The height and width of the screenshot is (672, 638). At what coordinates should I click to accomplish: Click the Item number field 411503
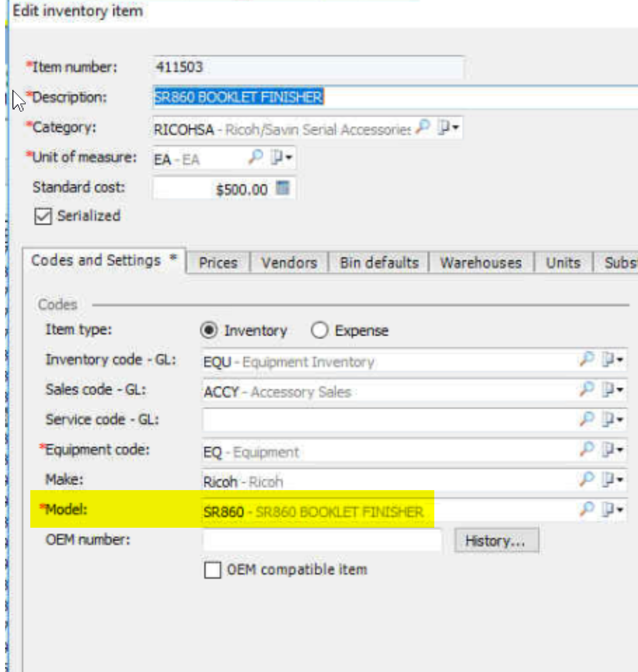pyautogui.click(x=307, y=67)
